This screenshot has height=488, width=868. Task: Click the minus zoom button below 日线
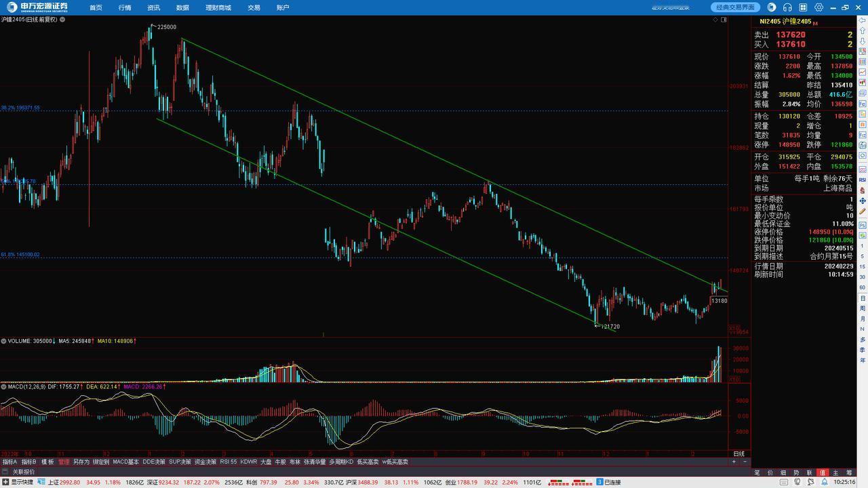pyautogui.click(x=745, y=462)
